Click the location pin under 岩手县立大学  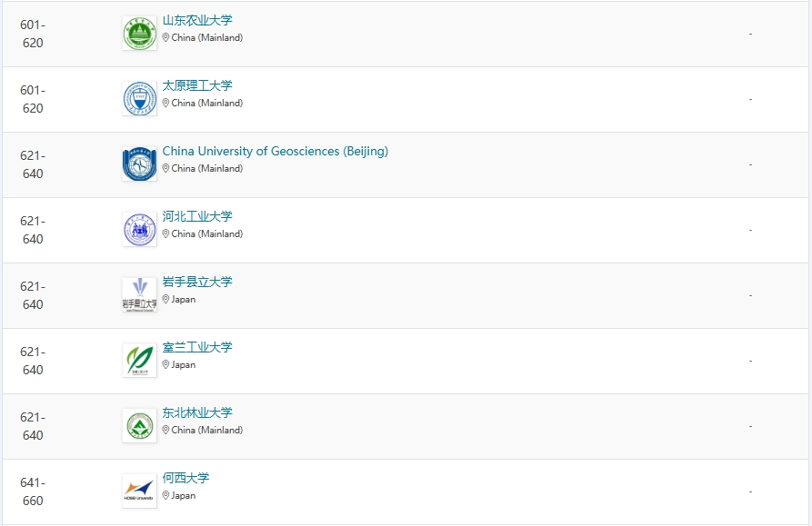click(165, 299)
